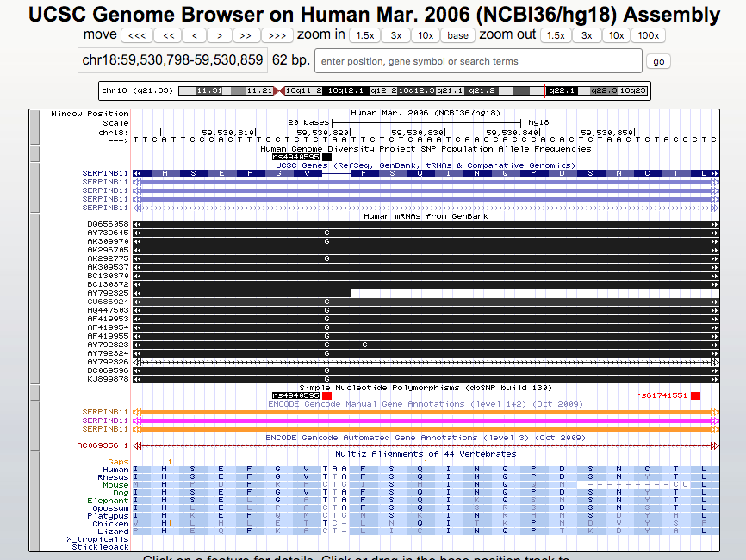Select the DQ656058 mRNA label
This screenshot has width=746, height=560.
pos(108,224)
